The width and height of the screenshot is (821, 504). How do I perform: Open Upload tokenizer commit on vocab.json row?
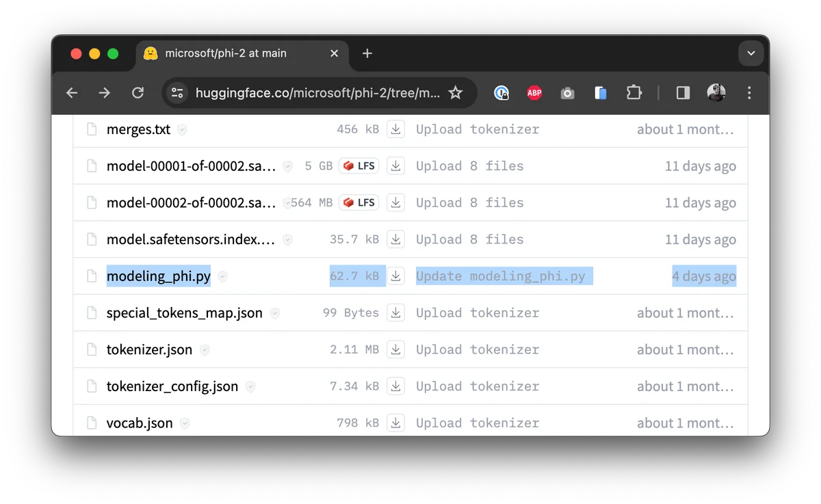click(478, 423)
